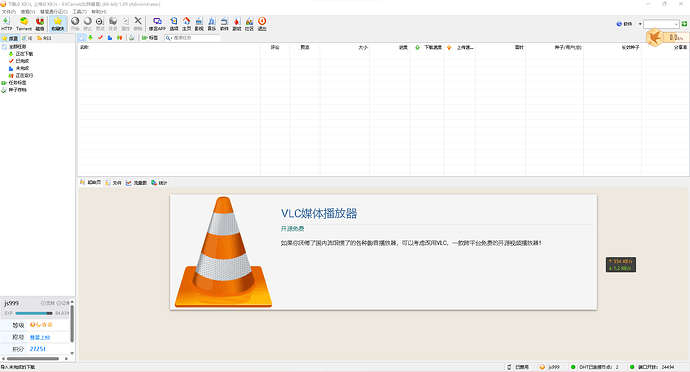This screenshot has width=690, height=372.
Task: Open a Torrent file from the toolbar
Action: (x=24, y=24)
